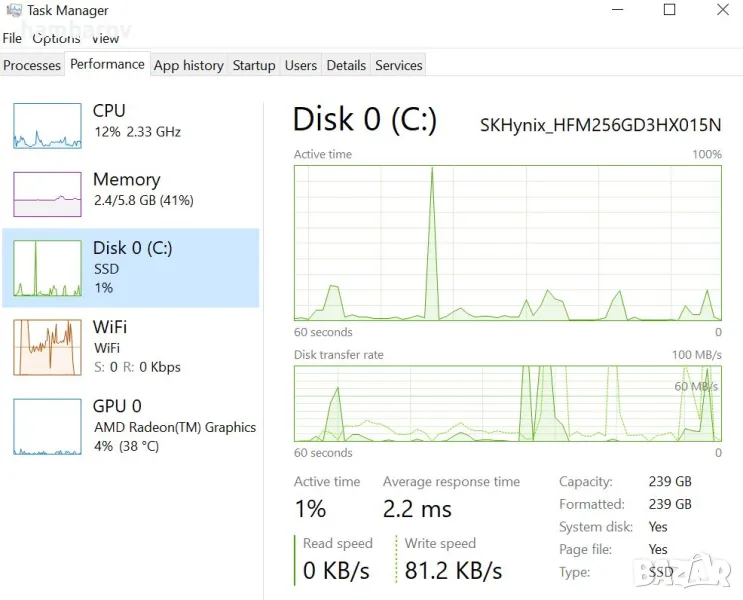Screen dimensions: 743x600
Task: Switch to the App history tab
Action: [x=188, y=65]
